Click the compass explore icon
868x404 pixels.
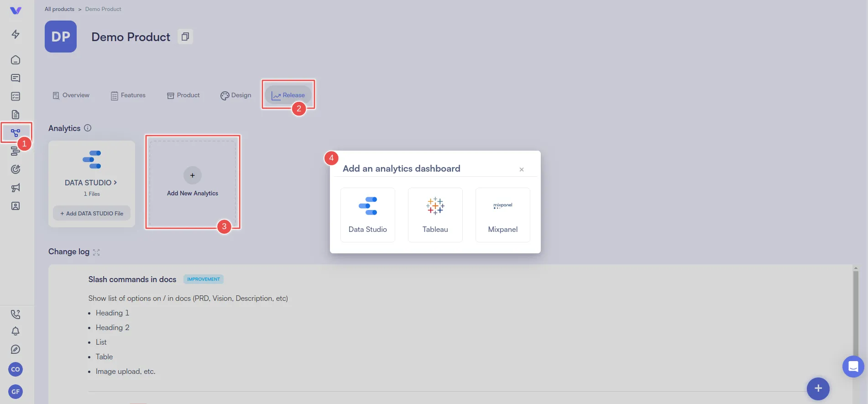(16, 349)
